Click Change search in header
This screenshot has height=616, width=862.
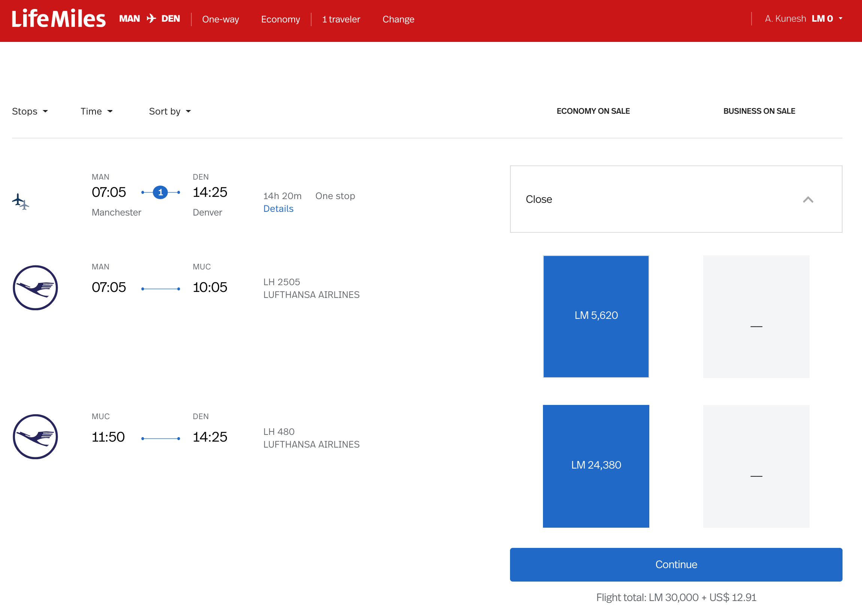coord(398,19)
